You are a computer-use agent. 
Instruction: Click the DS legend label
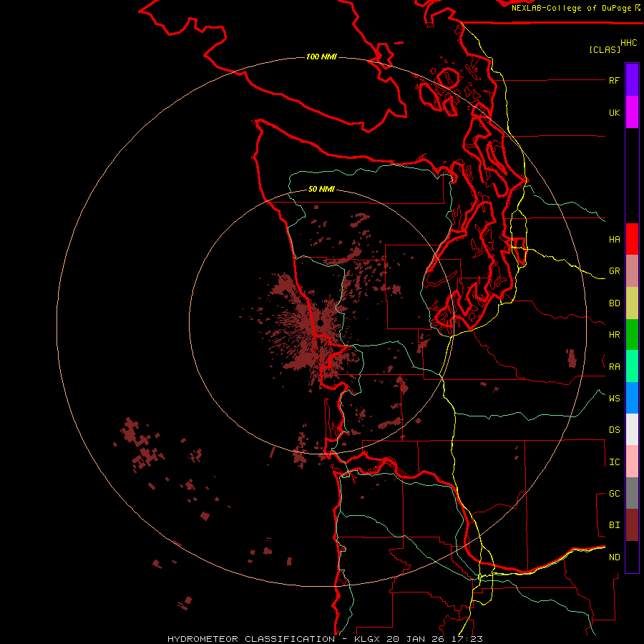614,429
